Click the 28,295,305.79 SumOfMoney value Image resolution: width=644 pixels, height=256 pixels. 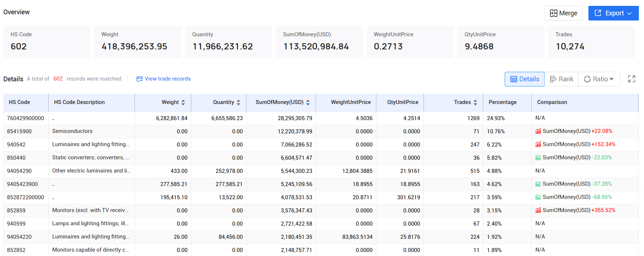pyautogui.click(x=295, y=118)
